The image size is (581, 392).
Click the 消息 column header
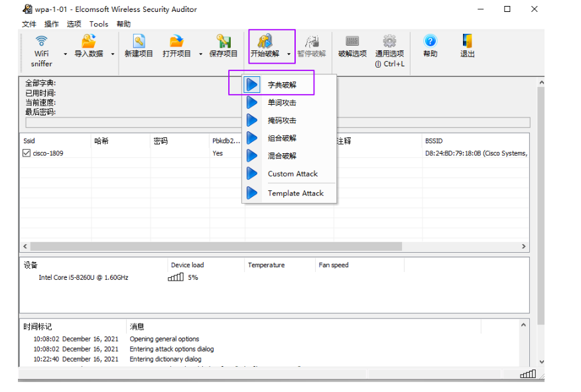[304, 327]
